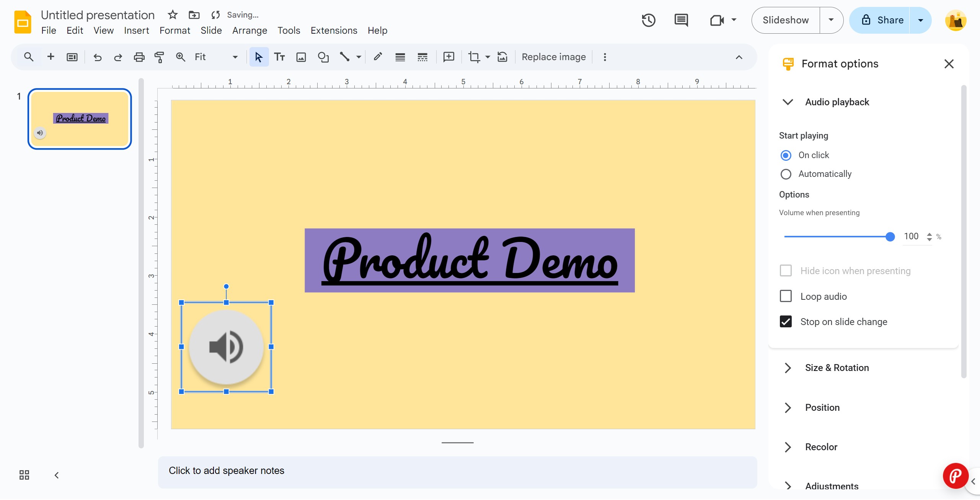Select the Line tool
Image resolution: width=980 pixels, height=500 pixels.
[344, 57]
